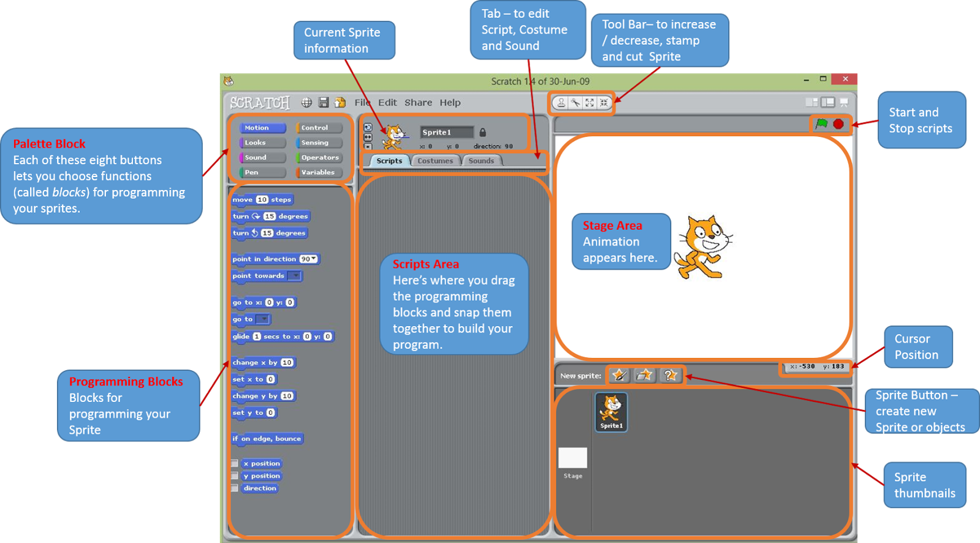The height and width of the screenshot is (543, 980).
Task: Enable the direction checkbox
Action: tap(235, 488)
